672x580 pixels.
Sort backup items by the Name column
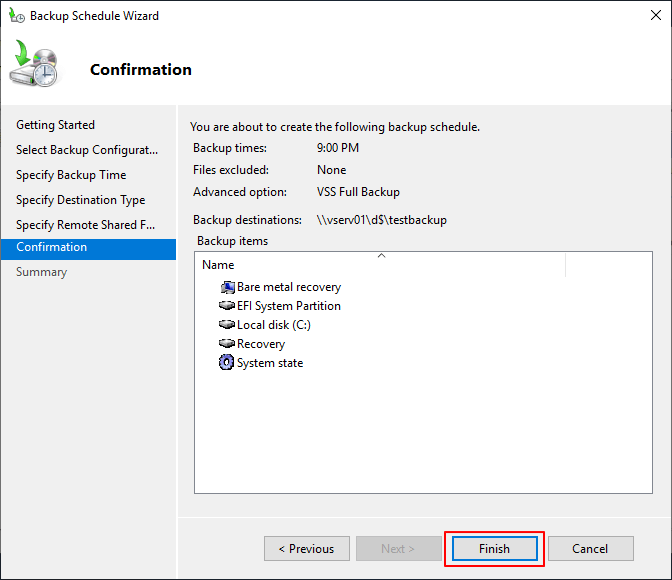(381, 264)
